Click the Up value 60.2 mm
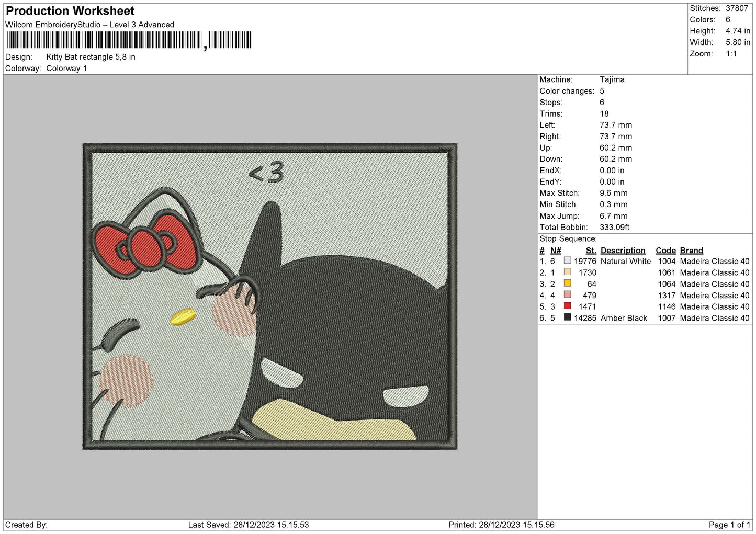 click(616, 148)
